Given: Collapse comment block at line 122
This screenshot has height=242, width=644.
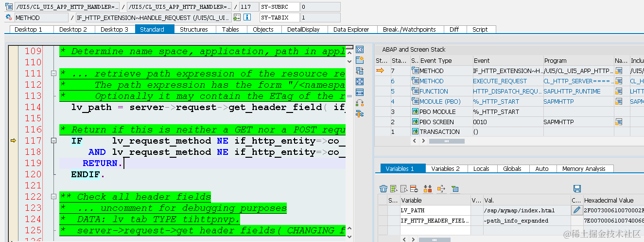Looking at the screenshot, I should coord(53,197).
